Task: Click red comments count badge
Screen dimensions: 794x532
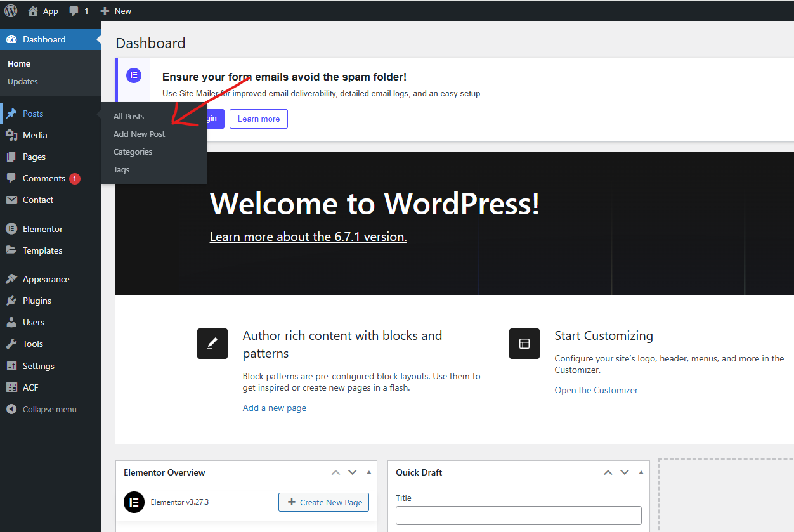Action: pyautogui.click(x=75, y=179)
